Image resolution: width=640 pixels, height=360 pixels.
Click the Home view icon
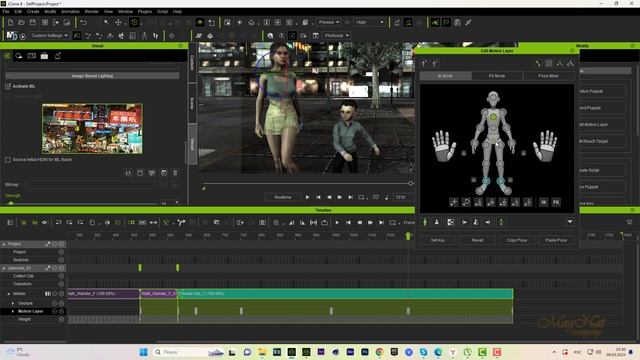tap(251, 22)
